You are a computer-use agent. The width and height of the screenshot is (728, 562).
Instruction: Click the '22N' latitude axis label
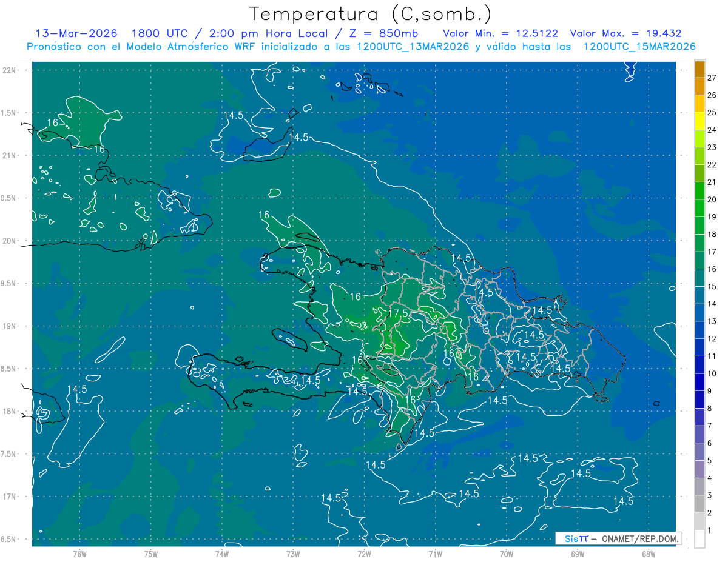[8, 70]
